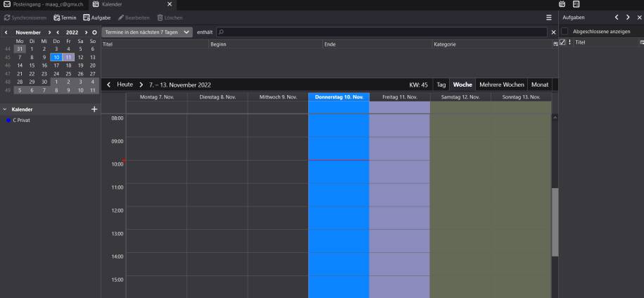Sort tasks by completed checkmark column
This screenshot has height=298, width=644.
(x=562, y=42)
